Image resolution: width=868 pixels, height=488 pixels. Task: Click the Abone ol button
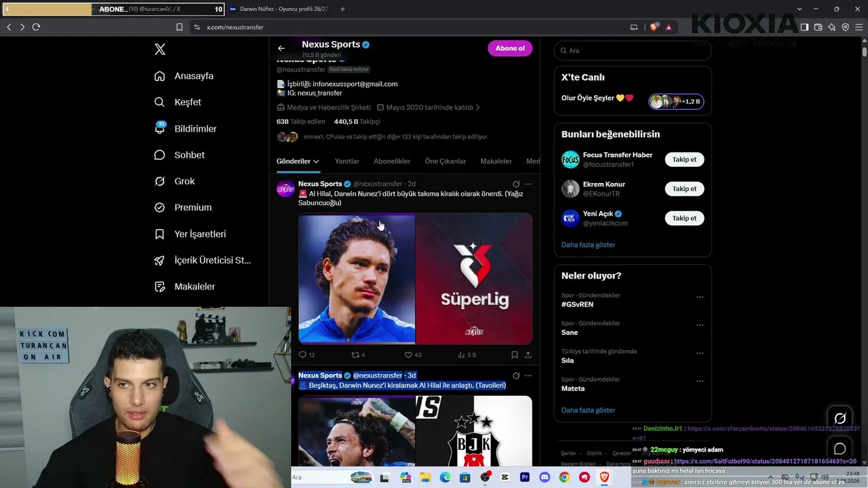point(510,48)
